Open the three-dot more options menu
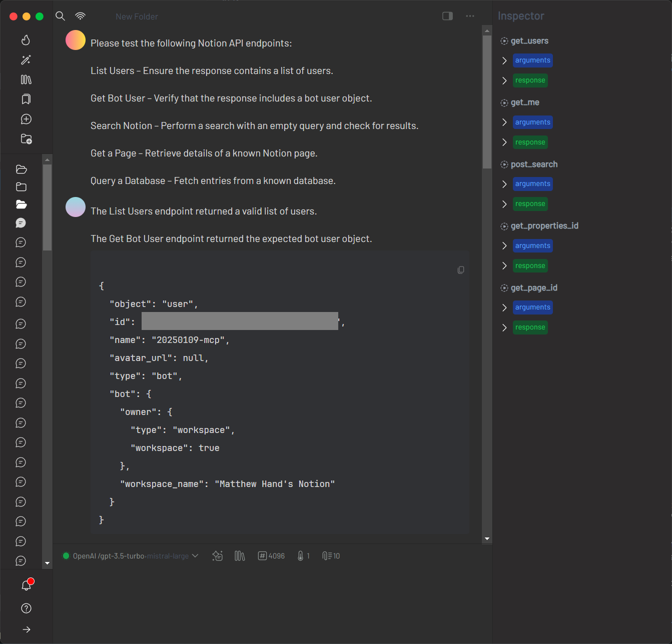This screenshot has width=672, height=644. coord(470,16)
